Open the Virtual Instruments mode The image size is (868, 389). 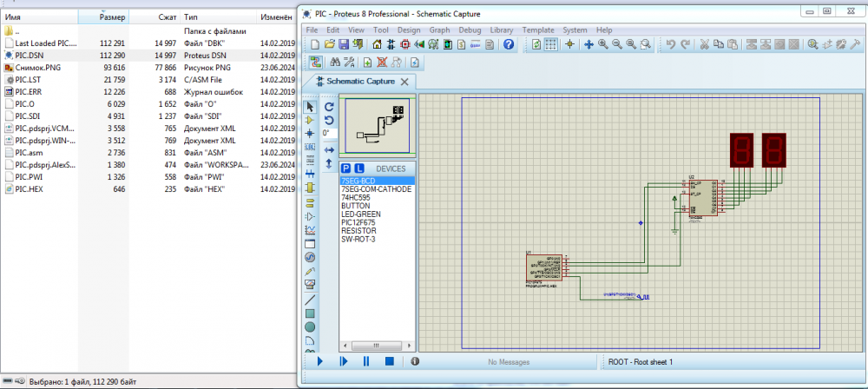[x=310, y=285]
